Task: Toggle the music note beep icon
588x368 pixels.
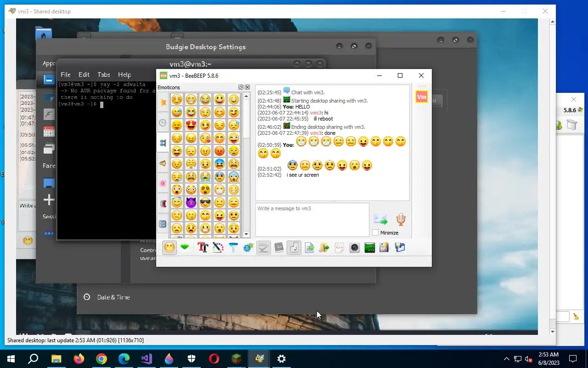Action: pos(294,247)
